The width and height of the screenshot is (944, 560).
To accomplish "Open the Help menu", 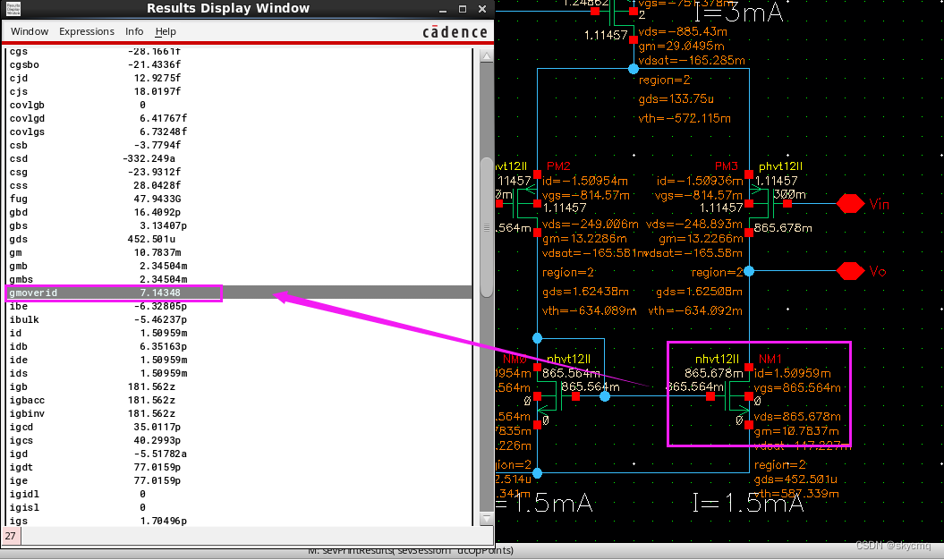I will coord(166,31).
